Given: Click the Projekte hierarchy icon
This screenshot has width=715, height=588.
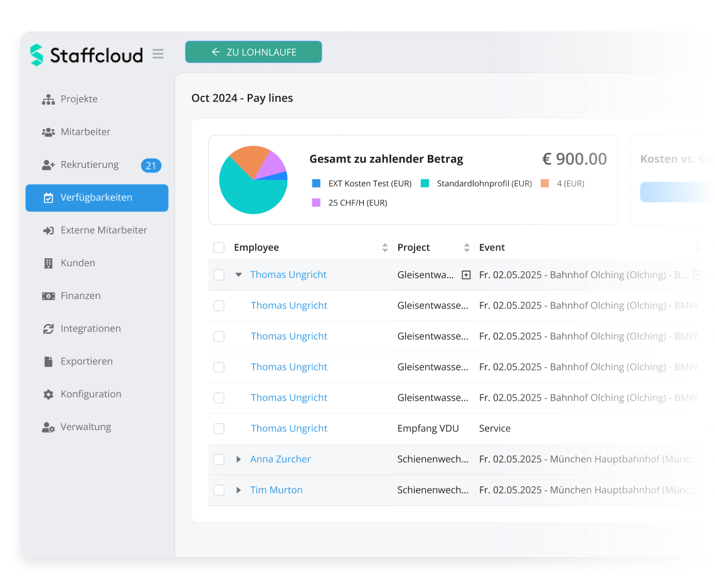Looking at the screenshot, I should click(48, 100).
